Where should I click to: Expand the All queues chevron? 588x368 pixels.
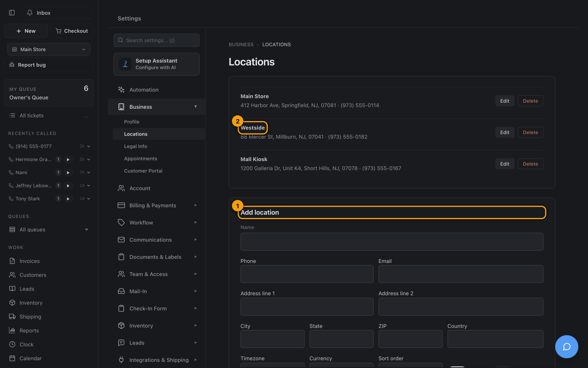(x=87, y=230)
